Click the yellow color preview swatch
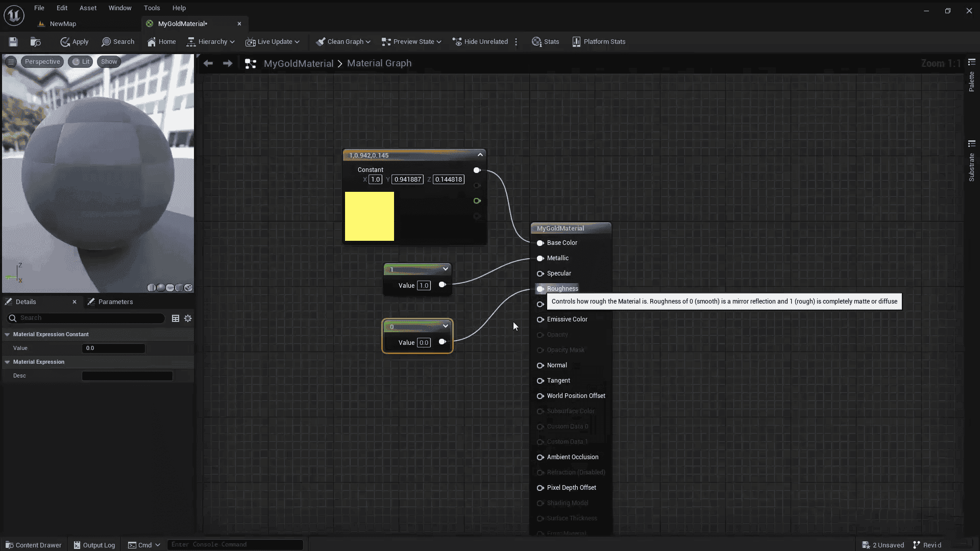The height and width of the screenshot is (551, 980). pyautogui.click(x=369, y=216)
